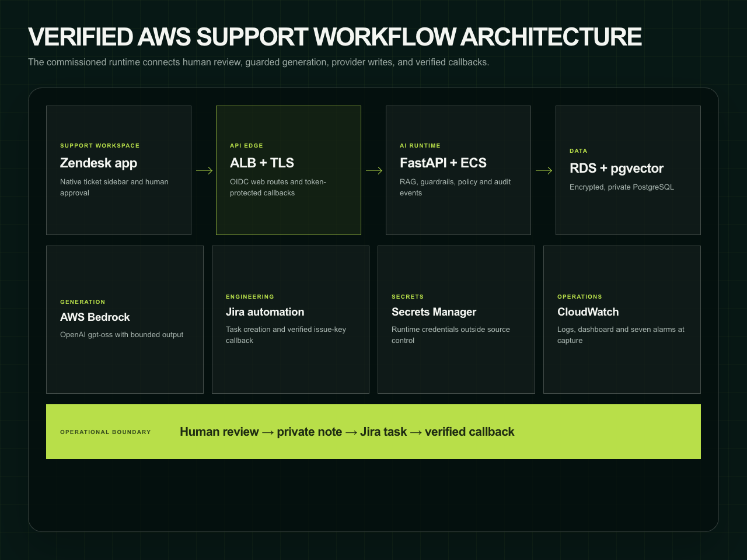
Task: Click 'Task creation and verified issue-key callback' text
Action: tap(286, 335)
